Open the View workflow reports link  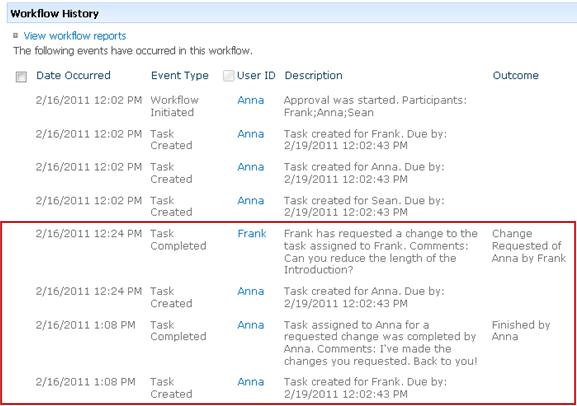pos(75,36)
